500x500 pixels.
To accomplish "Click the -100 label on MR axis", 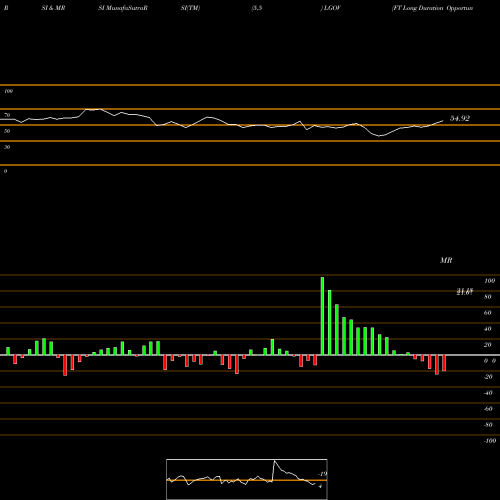I will pyautogui.click(x=490, y=441).
